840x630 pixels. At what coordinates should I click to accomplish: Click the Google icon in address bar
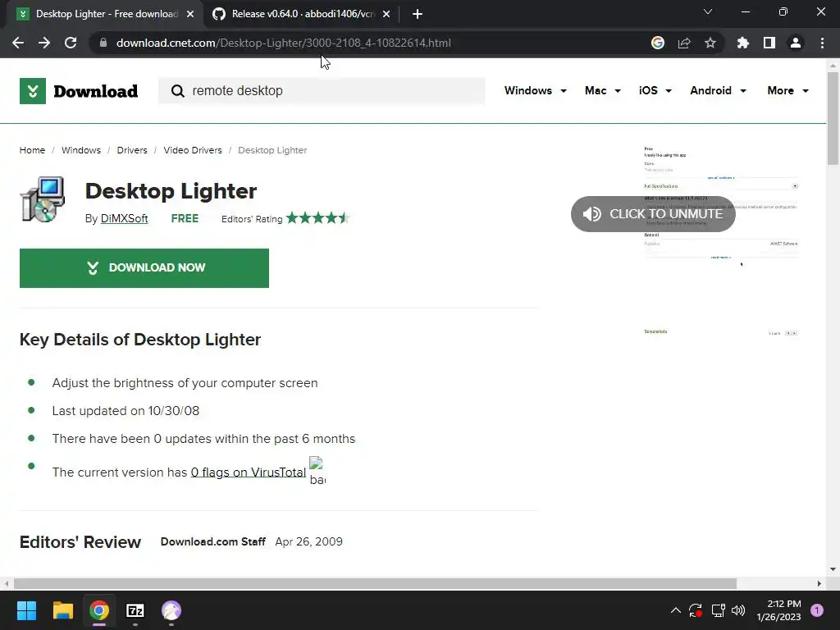(658, 43)
